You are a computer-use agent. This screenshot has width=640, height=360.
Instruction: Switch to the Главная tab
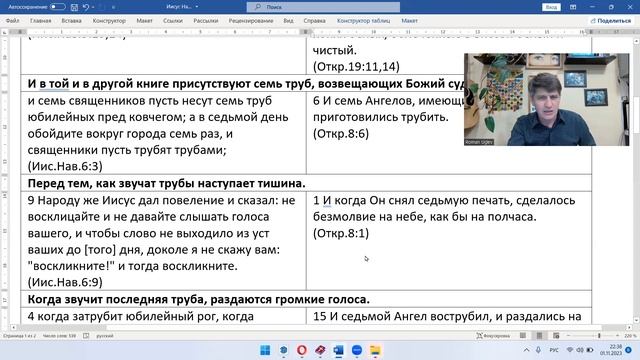pos(40,20)
